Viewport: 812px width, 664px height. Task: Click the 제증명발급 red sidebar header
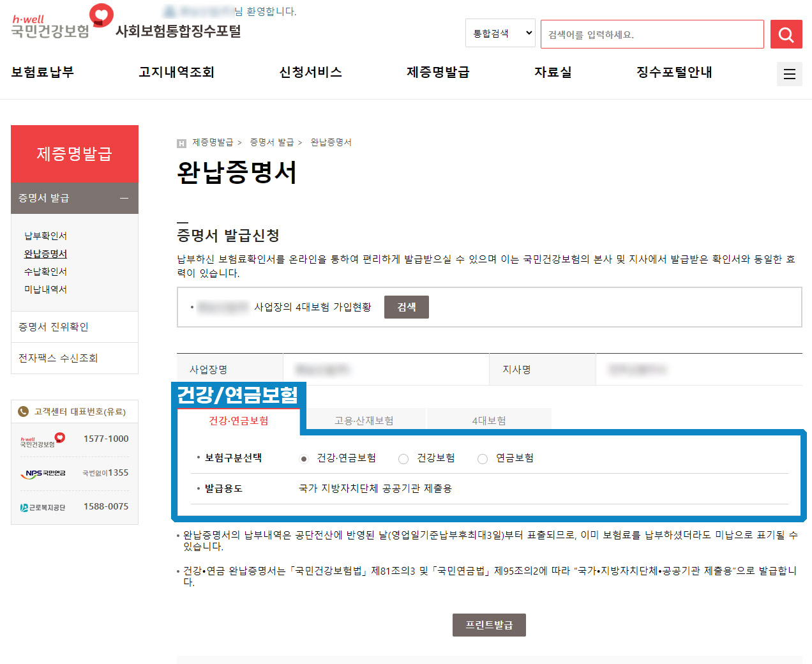click(x=75, y=154)
